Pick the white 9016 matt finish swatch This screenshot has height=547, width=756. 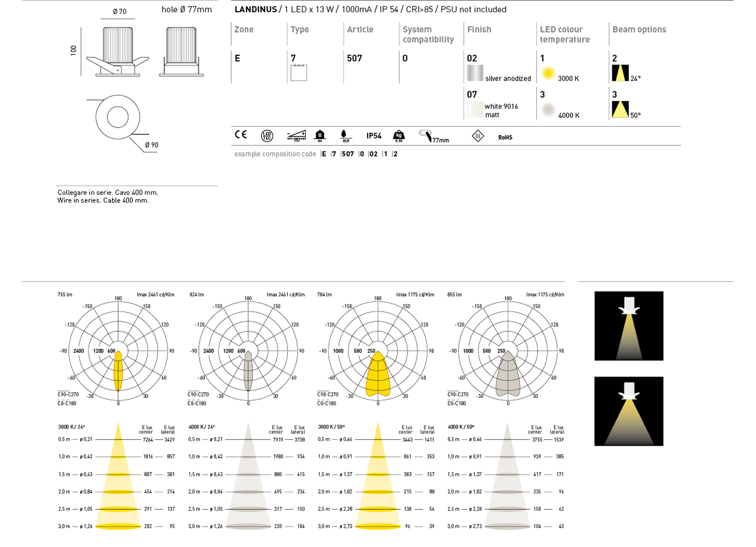tap(475, 109)
